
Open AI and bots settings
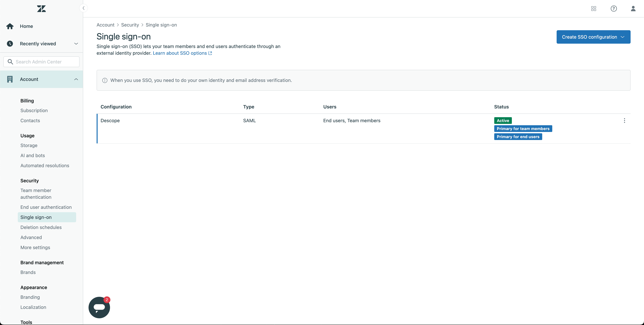(33, 155)
